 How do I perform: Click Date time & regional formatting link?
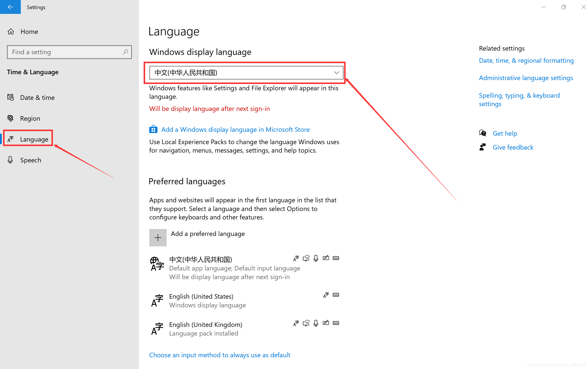pyautogui.click(x=526, y=60)
